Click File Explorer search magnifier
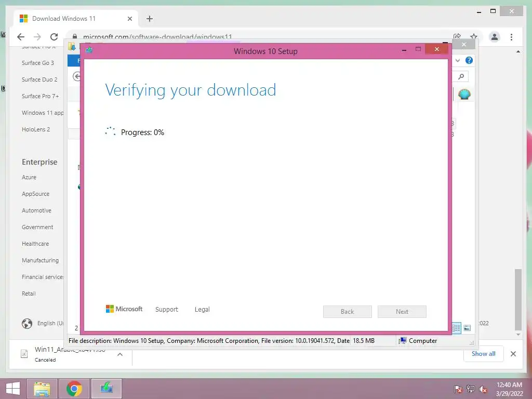532x399 pixels. 461,76
